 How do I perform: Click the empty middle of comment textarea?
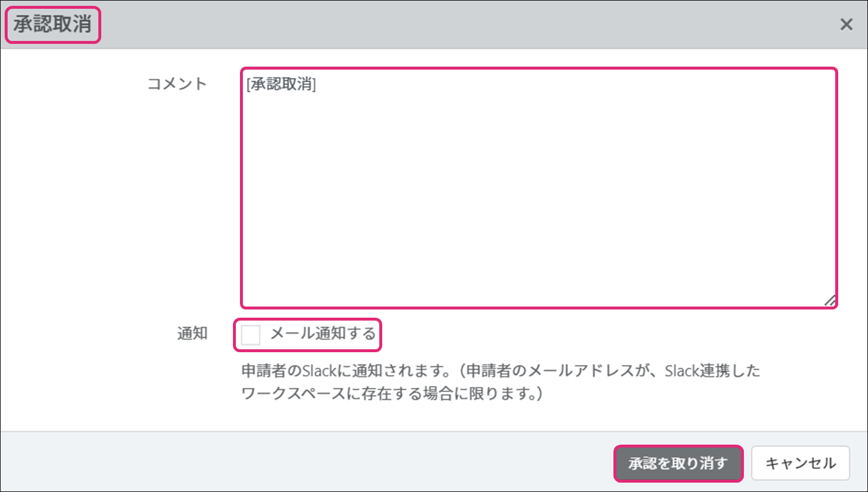(538, 193)
